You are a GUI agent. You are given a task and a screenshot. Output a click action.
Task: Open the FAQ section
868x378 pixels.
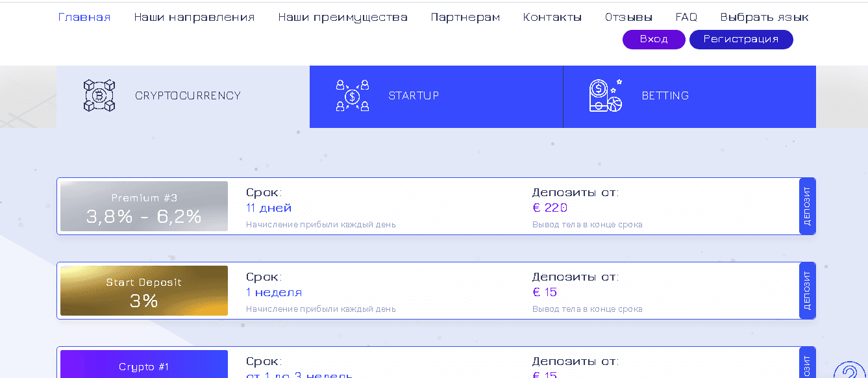click(686, 16)
